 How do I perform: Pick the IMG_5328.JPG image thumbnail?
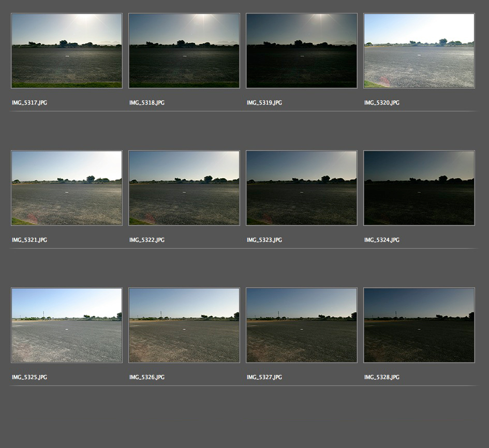pos(419,325)
